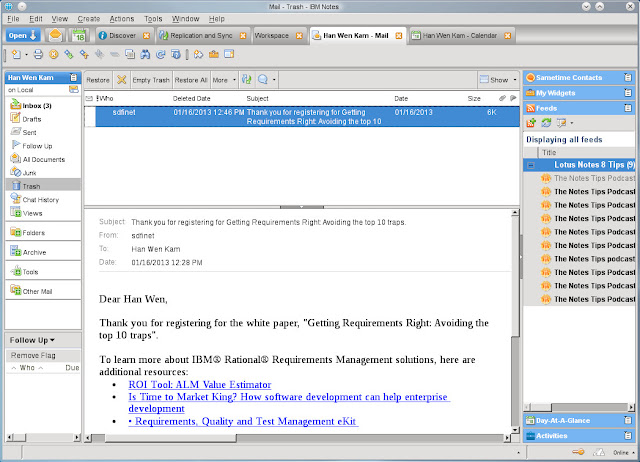This screenshot has height=462, width=640.
Task: Close the Workspace tab
Action: (x=299, y=36)
